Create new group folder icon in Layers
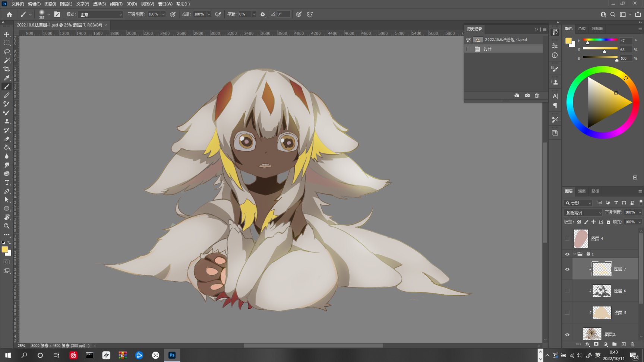Image resolution: width=644 pixels, height=362 pixels. [x=615, y=344]
